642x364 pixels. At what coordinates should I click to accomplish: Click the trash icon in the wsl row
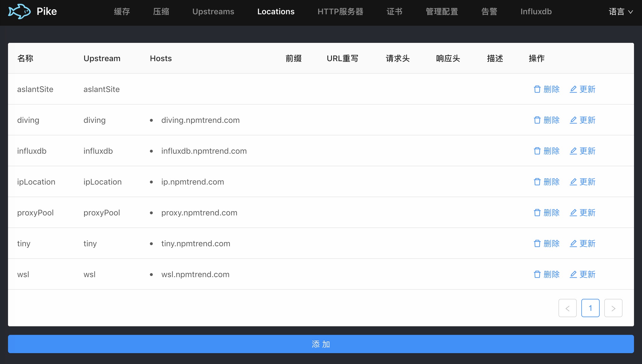click(537, 275)
